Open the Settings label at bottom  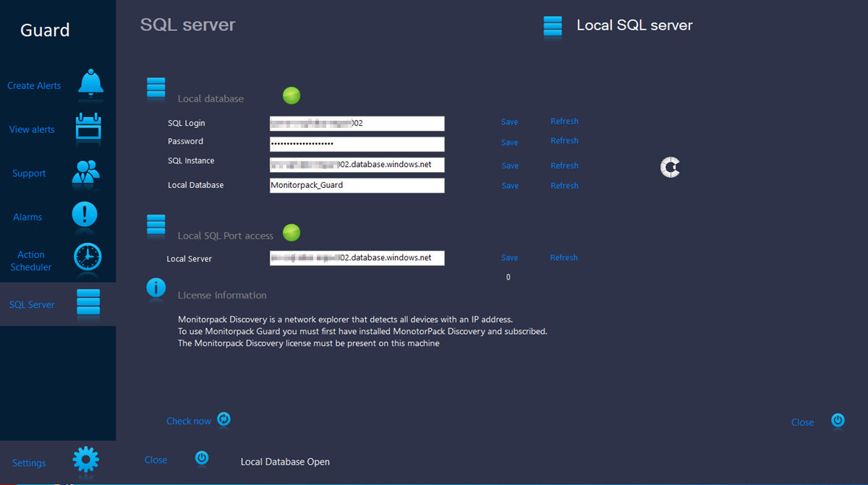click(29, 463)
